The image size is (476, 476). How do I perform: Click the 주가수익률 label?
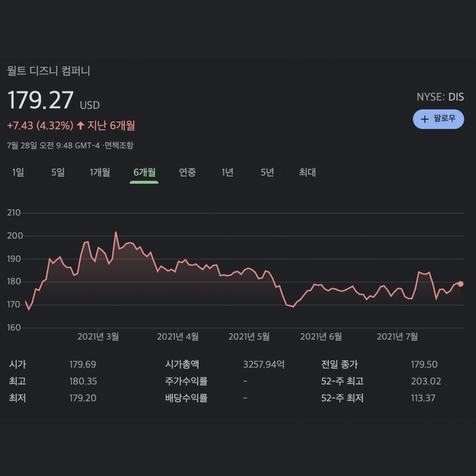click(186, 381)
